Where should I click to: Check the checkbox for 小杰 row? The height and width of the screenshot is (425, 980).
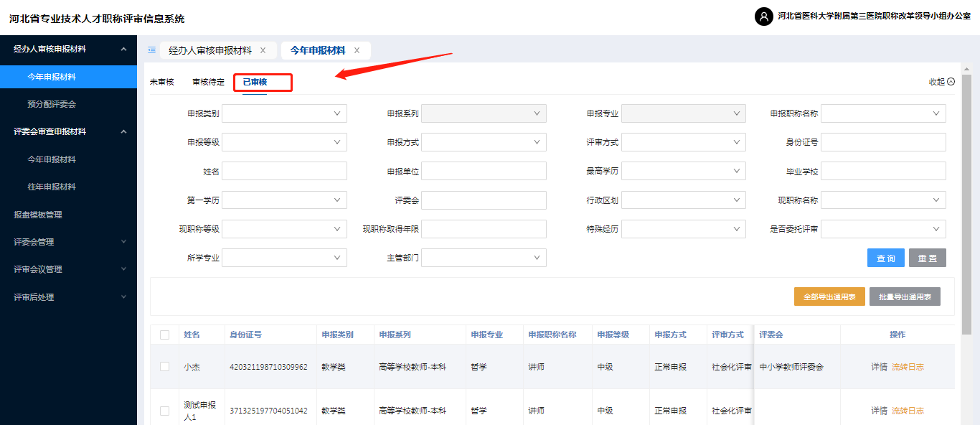point(165,367)
